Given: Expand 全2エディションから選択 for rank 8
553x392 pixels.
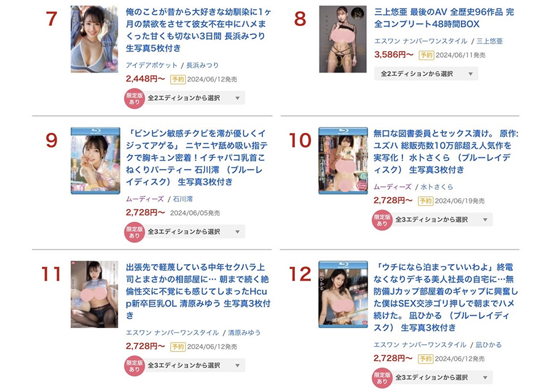Looking at the screenshot, I should 426,74.
